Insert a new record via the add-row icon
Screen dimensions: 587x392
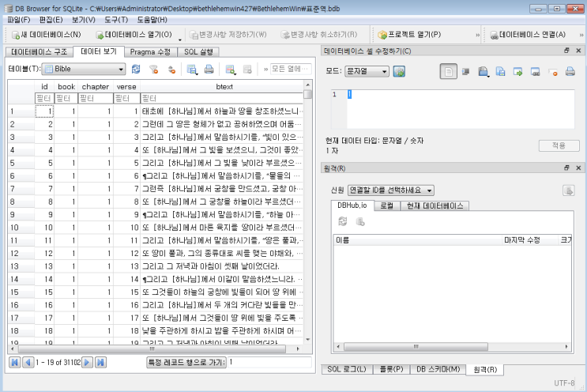point(230,70)
